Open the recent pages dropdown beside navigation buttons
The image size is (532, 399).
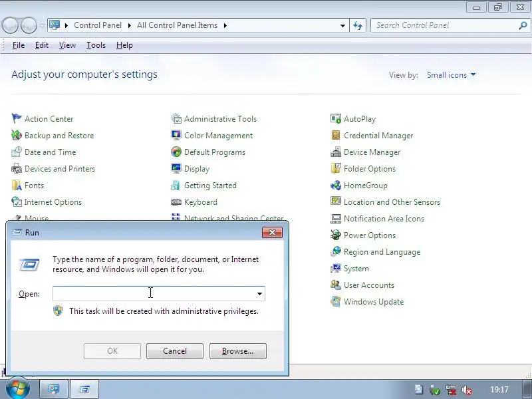pos(42,25)
